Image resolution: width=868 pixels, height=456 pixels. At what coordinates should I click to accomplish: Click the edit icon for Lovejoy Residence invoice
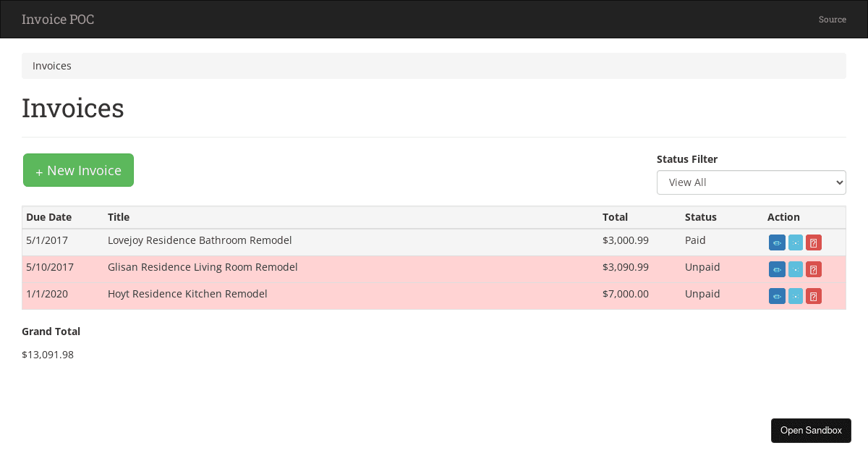[795, 242]
